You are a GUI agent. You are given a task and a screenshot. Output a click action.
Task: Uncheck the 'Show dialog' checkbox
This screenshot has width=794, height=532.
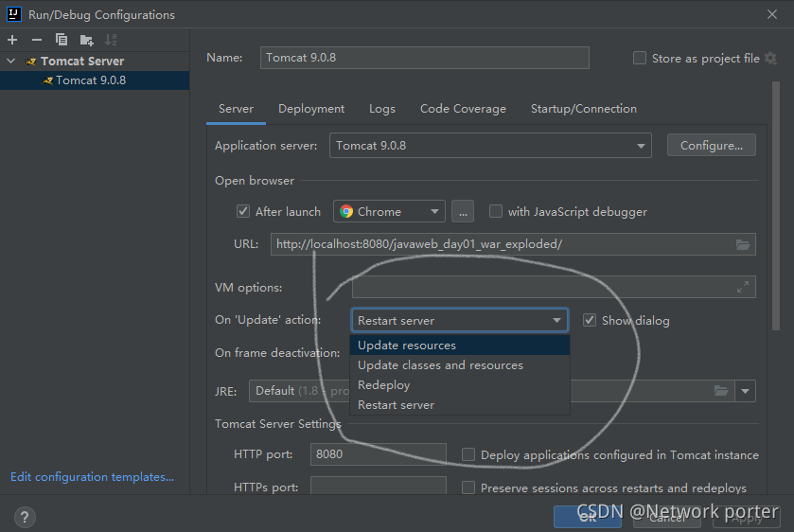(589, 320)
